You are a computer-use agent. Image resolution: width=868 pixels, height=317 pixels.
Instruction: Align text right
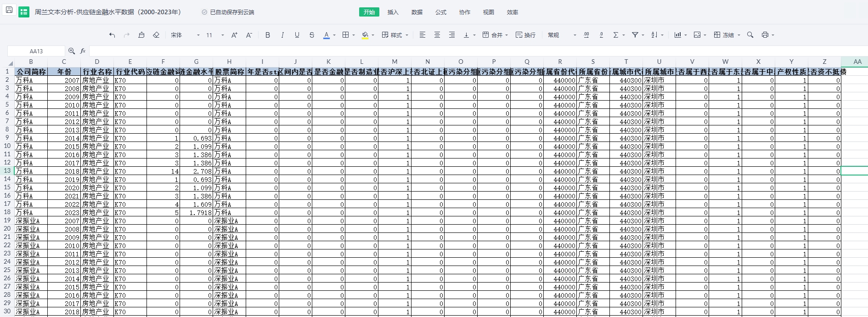click(x=452, y=35)
